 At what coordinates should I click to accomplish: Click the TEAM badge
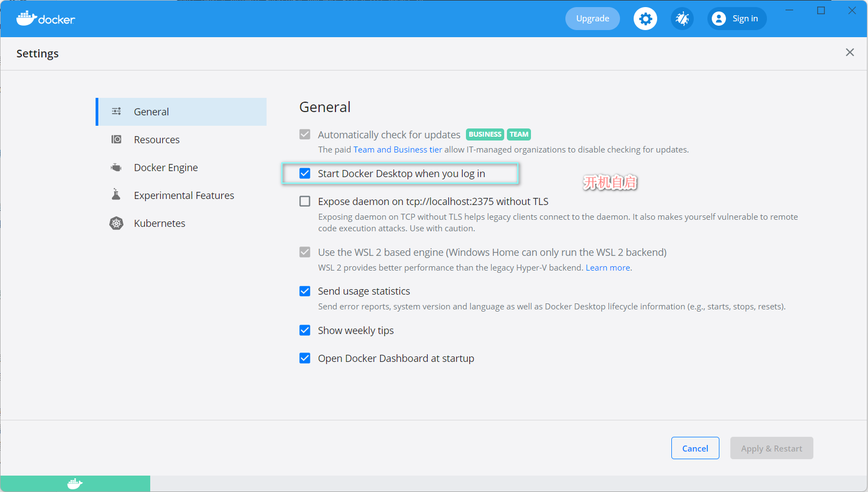tap(519, 134)
